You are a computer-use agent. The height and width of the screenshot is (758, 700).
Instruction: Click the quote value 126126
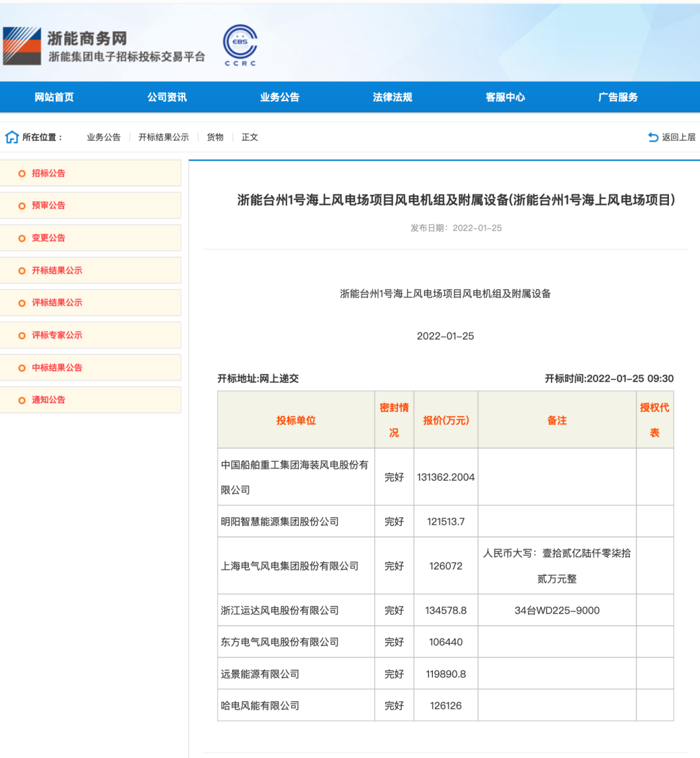[x=446, y=706]
